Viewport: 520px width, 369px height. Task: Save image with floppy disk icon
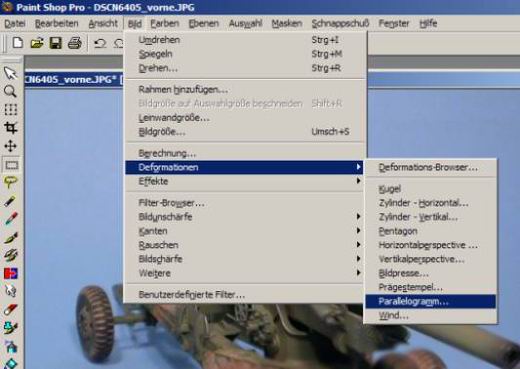(x=56, y=43)
